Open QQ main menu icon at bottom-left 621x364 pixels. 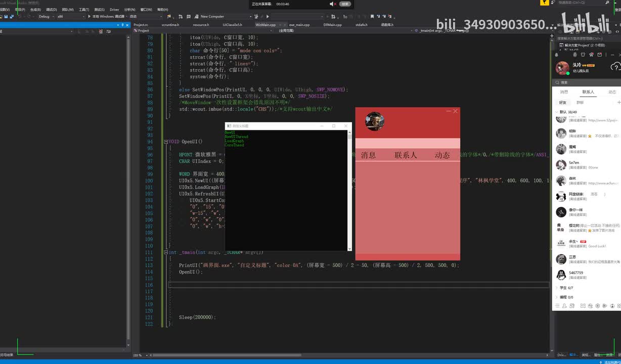[x=557, y=306]
